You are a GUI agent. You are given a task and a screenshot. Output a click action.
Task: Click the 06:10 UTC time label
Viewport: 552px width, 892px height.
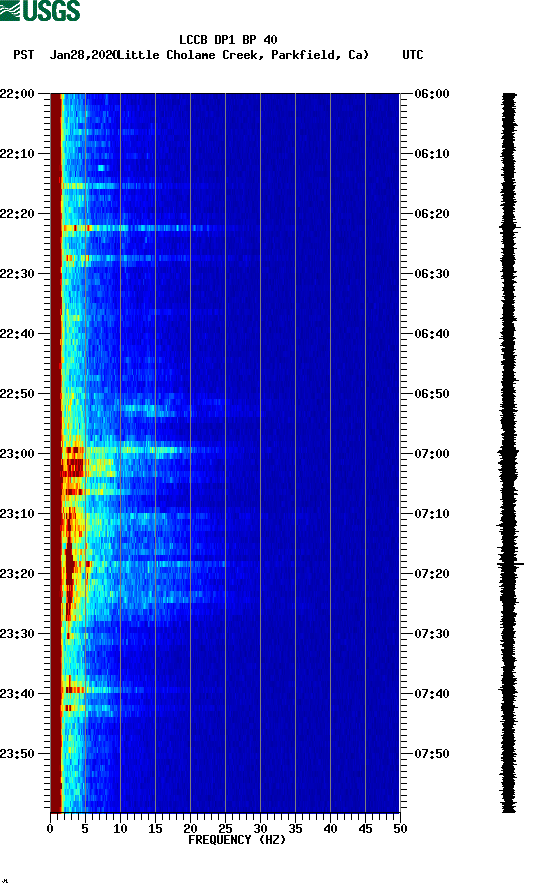pos(432,154)
